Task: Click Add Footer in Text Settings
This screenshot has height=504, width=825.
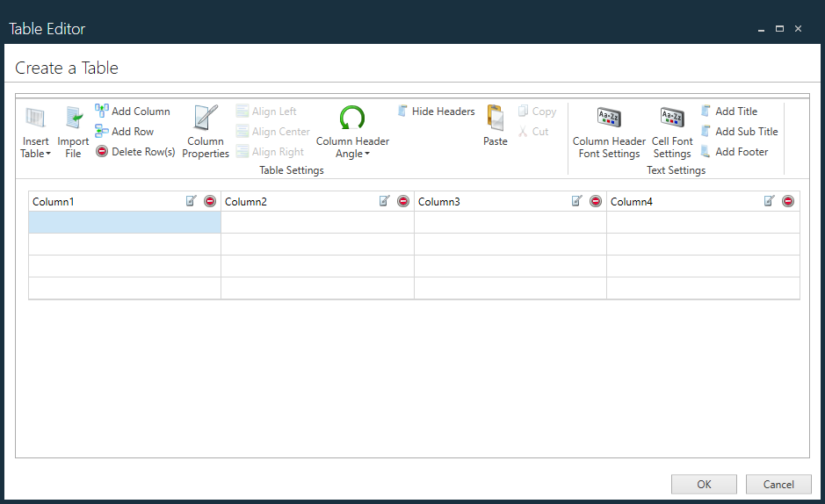Action: tap(734, 152)
